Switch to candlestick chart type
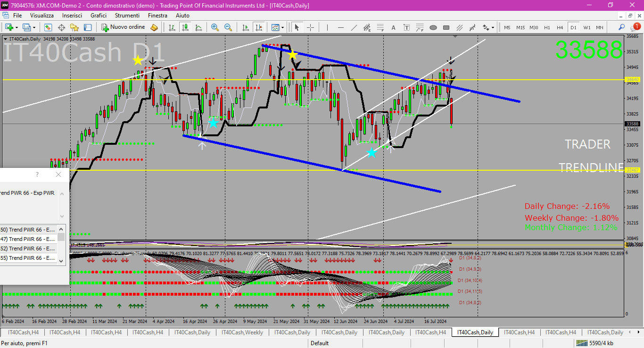644x348 pixels. click(x=185, y=27)
